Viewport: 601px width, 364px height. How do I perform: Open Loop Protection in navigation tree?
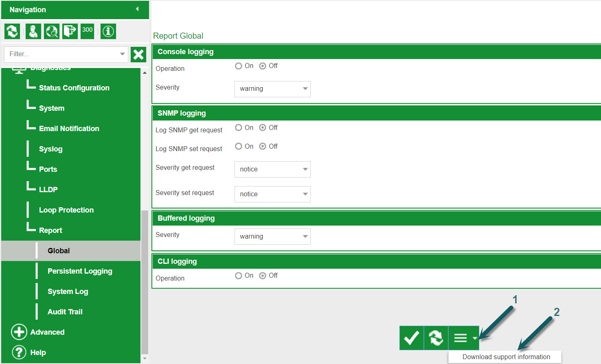[x=66, y=210]
